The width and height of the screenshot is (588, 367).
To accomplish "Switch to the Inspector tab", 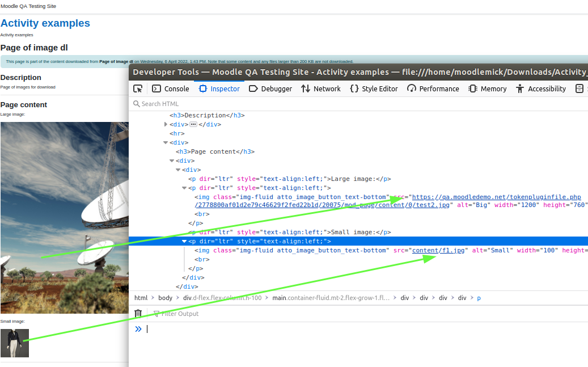I will pos(219,89).
